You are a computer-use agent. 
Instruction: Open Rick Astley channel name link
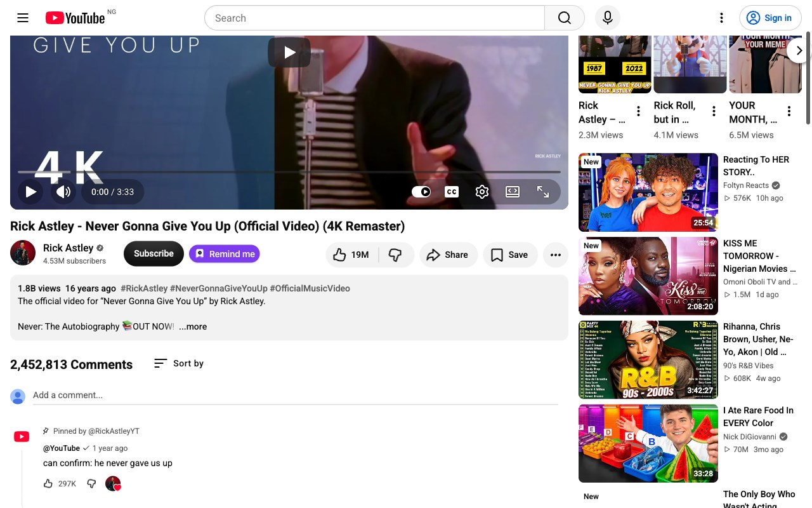point(68,248)
